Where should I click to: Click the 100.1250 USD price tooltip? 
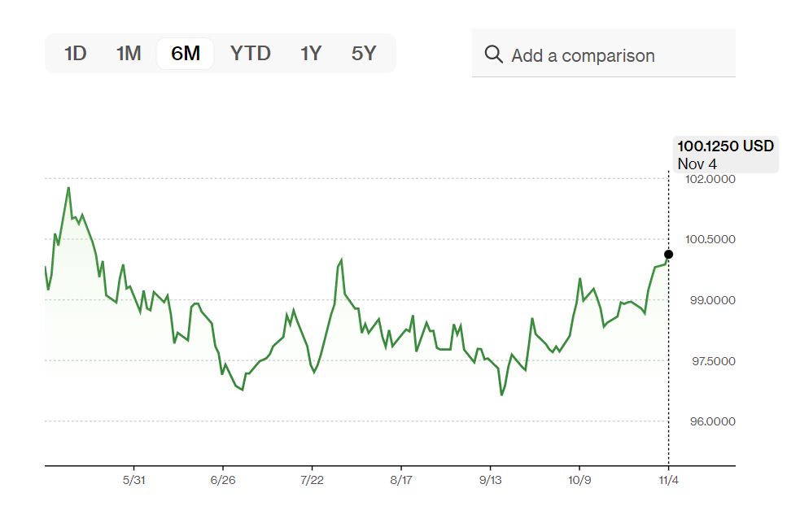coord(725,155)
